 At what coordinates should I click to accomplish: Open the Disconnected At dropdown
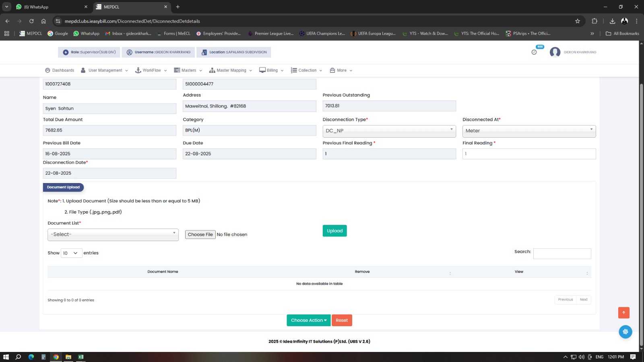(528, 131)
